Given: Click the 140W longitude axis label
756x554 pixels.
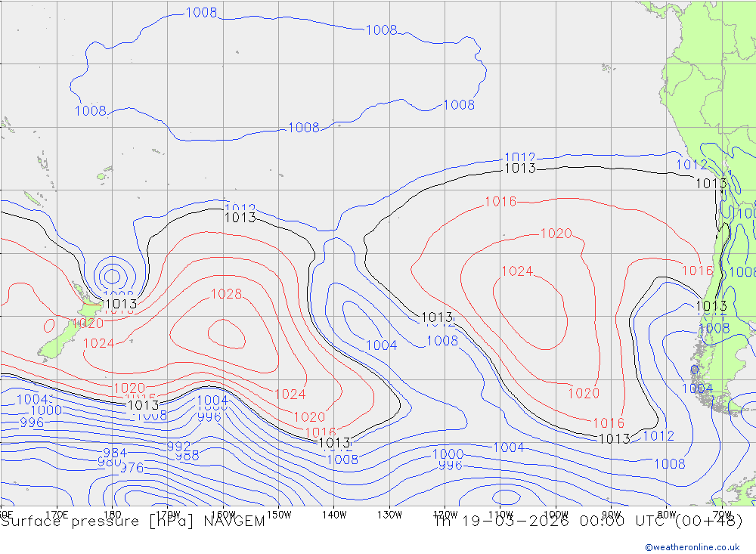Looking at the screenshot, I should click(334, 515).
